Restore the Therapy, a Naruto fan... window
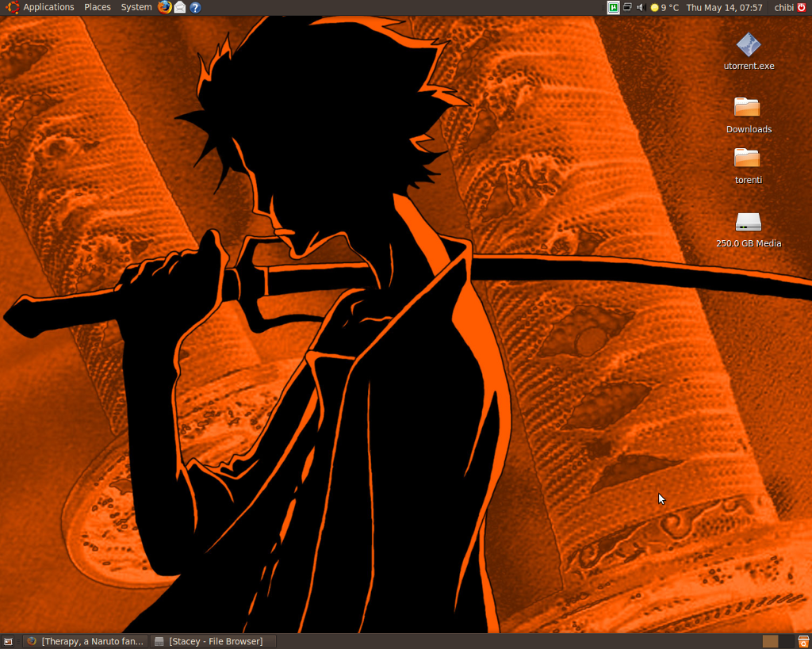 pos(86,642)
